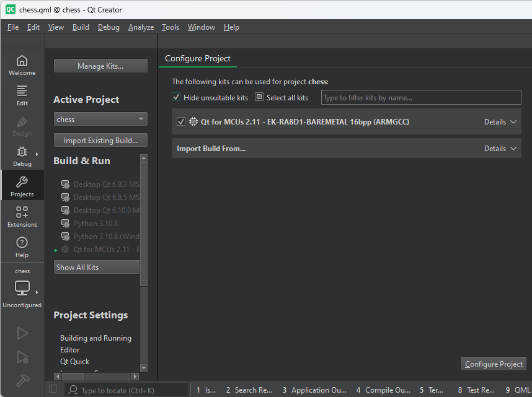Open the Analyze menu
Image resolution: width=532 pixels, height=397 pixels.
point(141,27)
